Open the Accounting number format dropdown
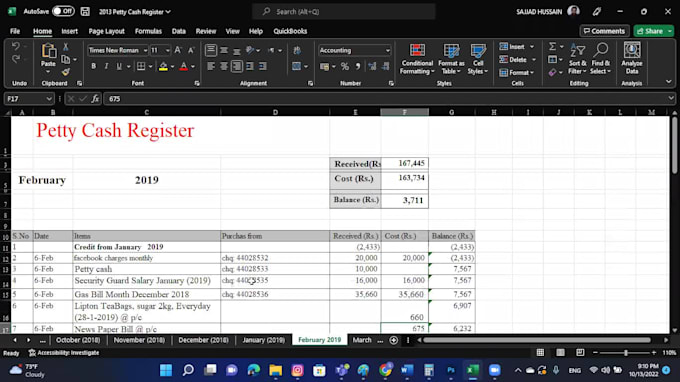Viewport: 680px width, 382px height. (x=388, y=50)
